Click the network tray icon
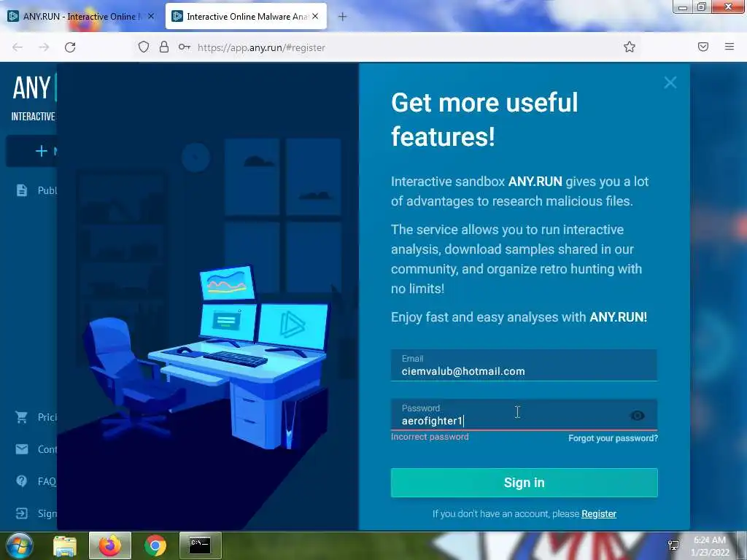Screen dimensions: 747x560 click(x=673, y=545)
